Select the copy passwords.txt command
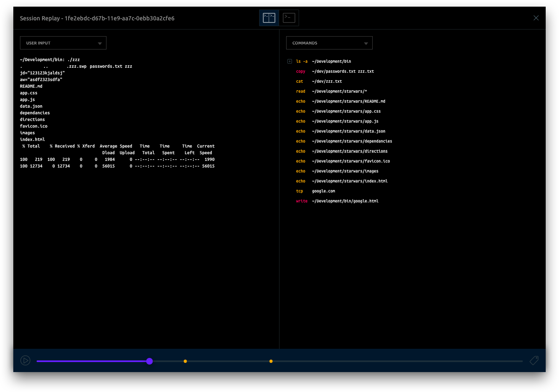The image size is (559, 392). 334,71
